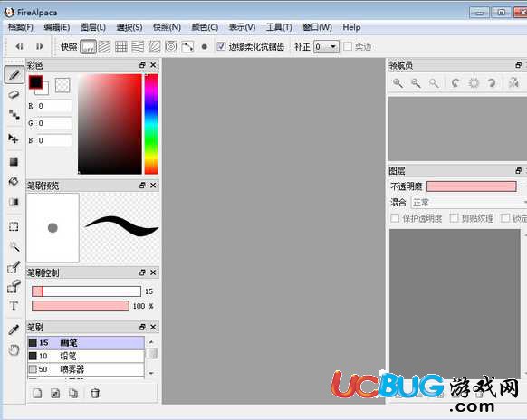
Task: Select the Brush tool in left toolbar
Action: click(x=14, y=74)
